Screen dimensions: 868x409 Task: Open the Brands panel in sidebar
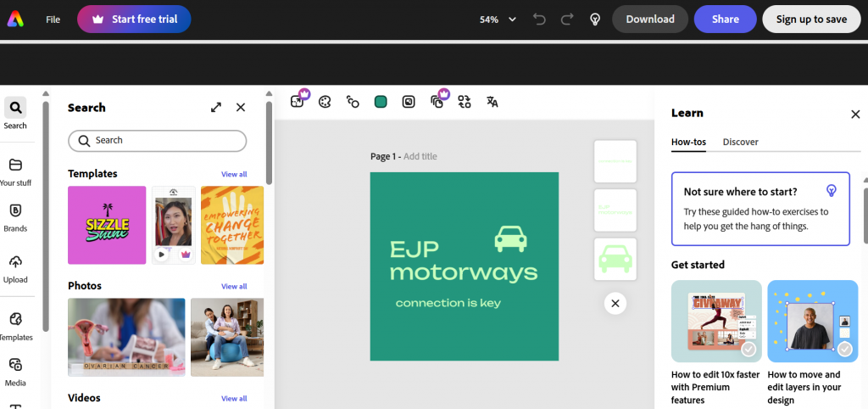[15, 211]
